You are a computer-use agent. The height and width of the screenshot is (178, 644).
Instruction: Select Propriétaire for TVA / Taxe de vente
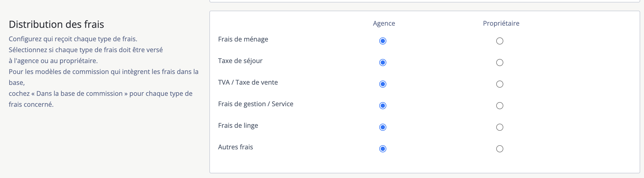500,84
